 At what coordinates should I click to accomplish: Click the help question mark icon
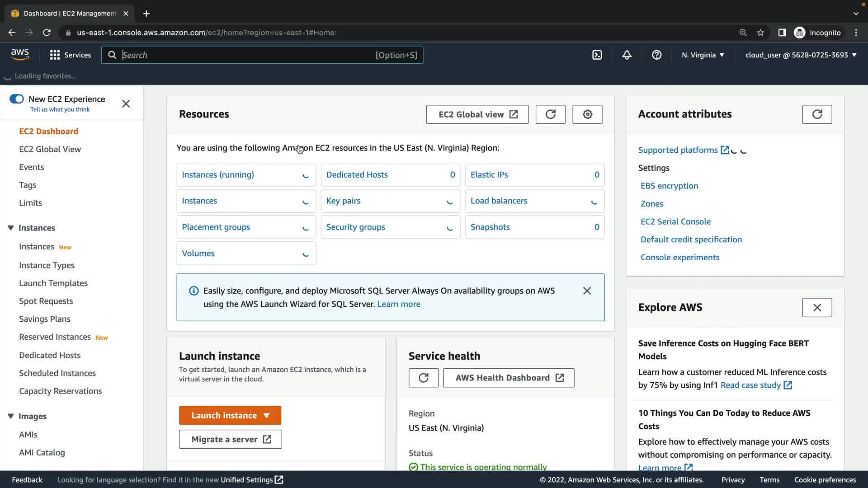[x=656, y=55]
